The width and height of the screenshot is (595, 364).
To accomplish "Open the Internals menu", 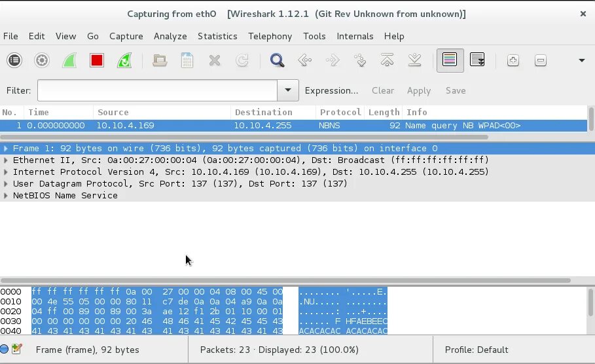I will 355,36.
